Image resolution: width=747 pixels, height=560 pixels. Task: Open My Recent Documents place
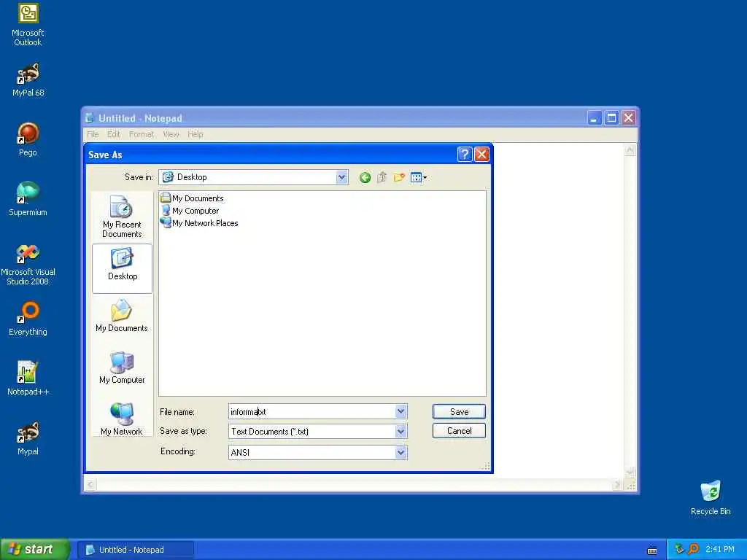click(122, 217)
